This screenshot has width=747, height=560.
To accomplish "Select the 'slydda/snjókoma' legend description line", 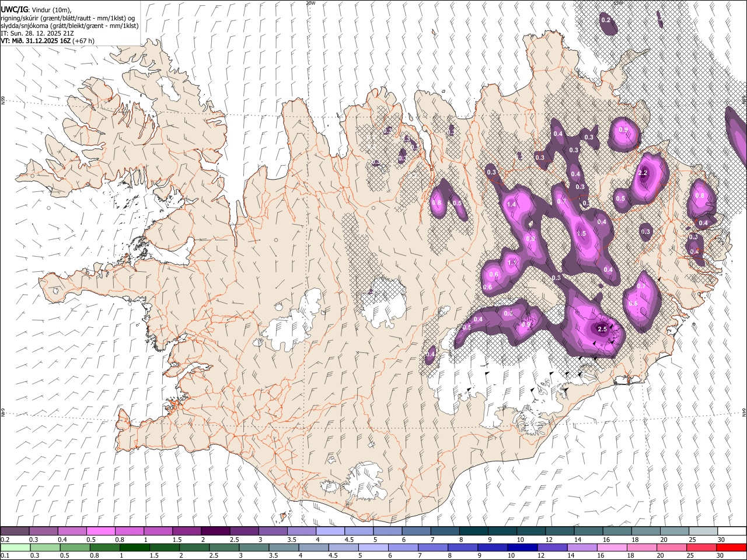I will (69, 26).
